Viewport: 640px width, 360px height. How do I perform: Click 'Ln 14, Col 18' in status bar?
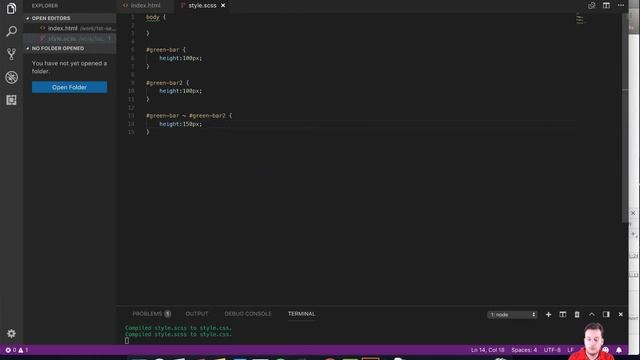coord(487,350)
